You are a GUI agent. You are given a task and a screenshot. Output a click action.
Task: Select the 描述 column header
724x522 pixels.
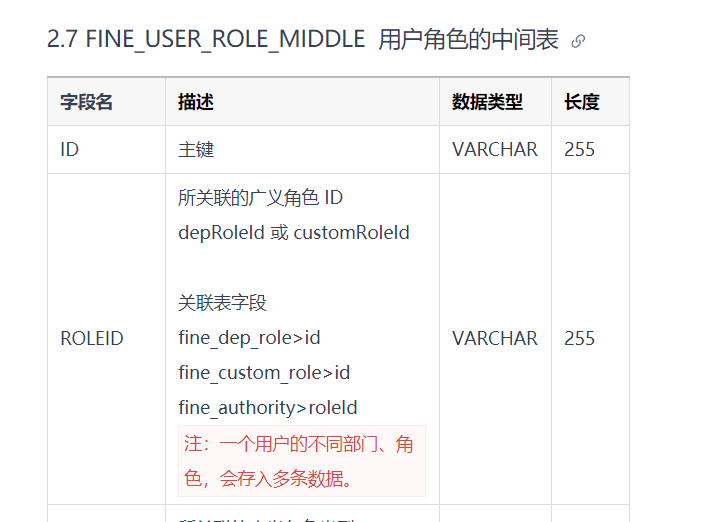[196, 102]
